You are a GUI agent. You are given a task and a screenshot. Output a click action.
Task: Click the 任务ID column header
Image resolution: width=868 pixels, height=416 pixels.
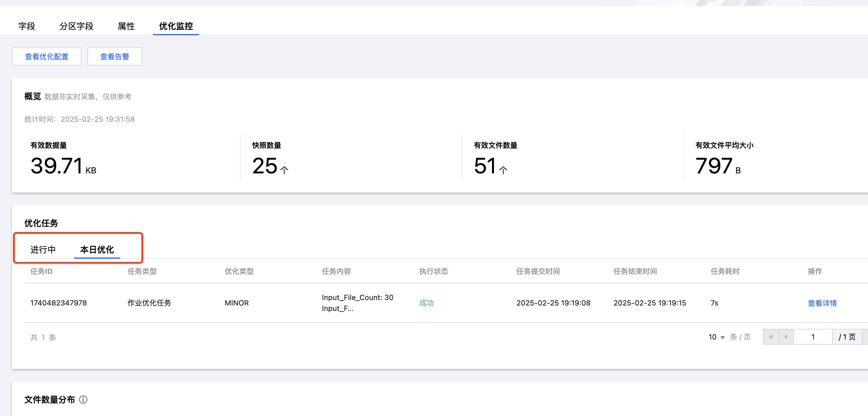click(x=42, y=271)
